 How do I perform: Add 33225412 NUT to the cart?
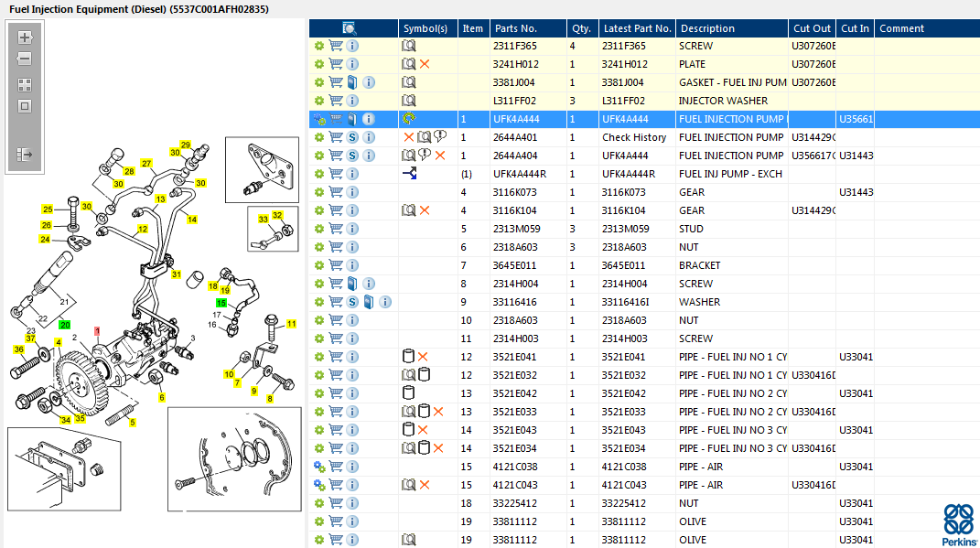click(x=336, y=503)
